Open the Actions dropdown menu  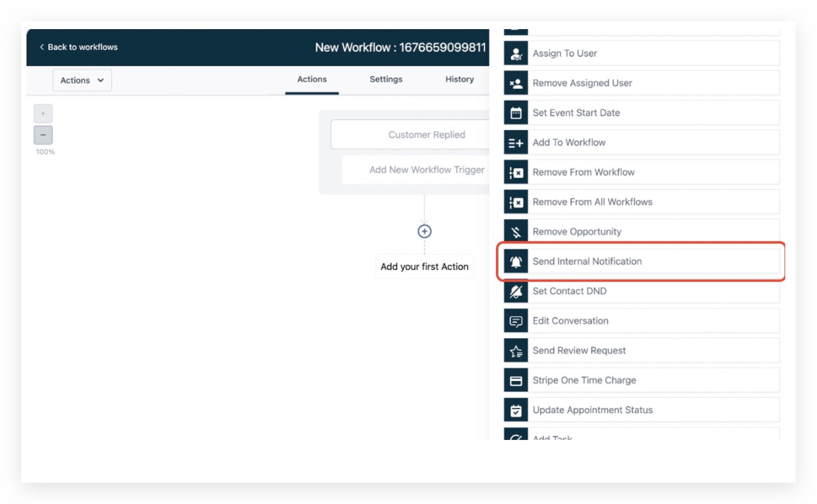click(x=82, y=80)
